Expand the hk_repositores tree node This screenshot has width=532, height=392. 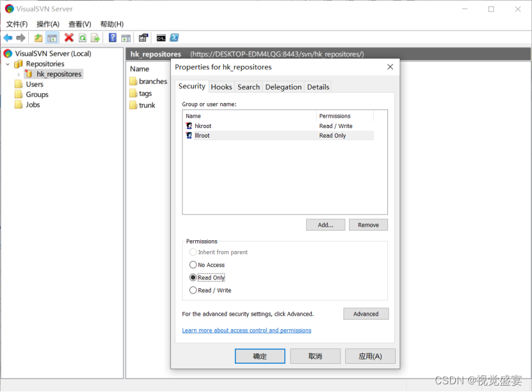[x=19, y=74]
